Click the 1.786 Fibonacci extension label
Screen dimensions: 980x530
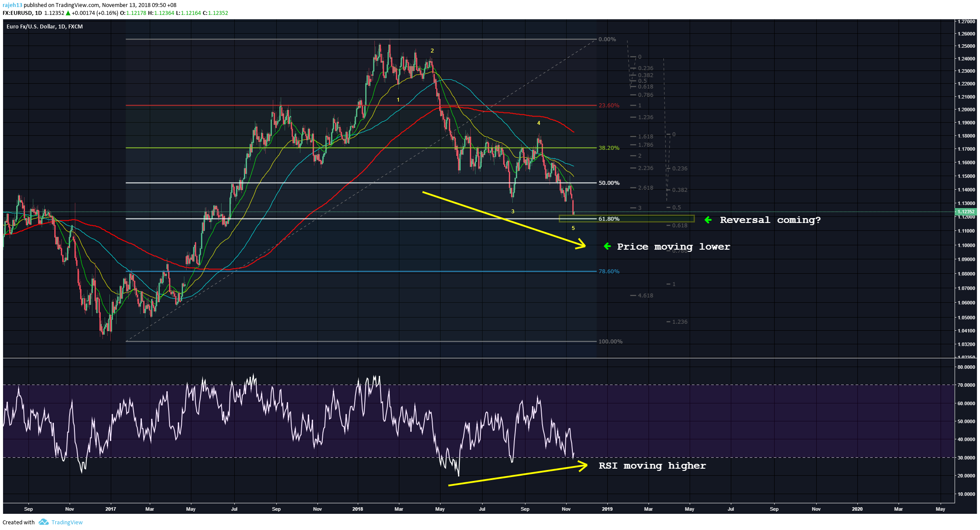tap(645, 145)
